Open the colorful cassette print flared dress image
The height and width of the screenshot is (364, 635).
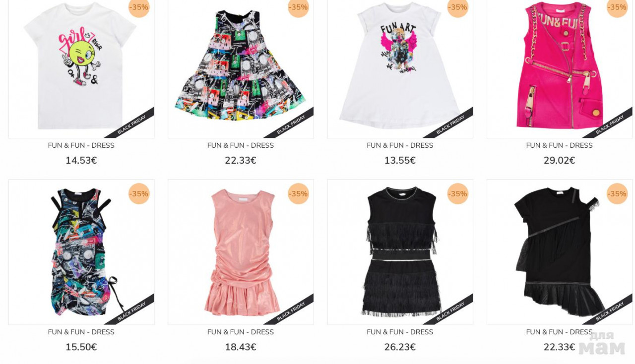[x=241, y=68]
